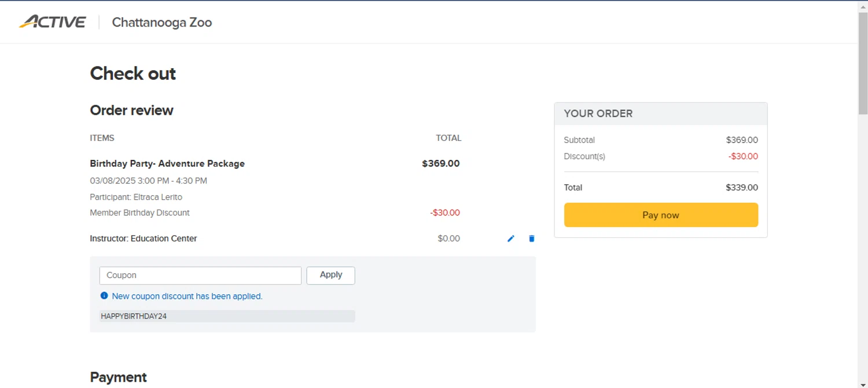Click 'Instructor: Education Center' line
Screen dimensions: 868x388
(x=144, y=239)
